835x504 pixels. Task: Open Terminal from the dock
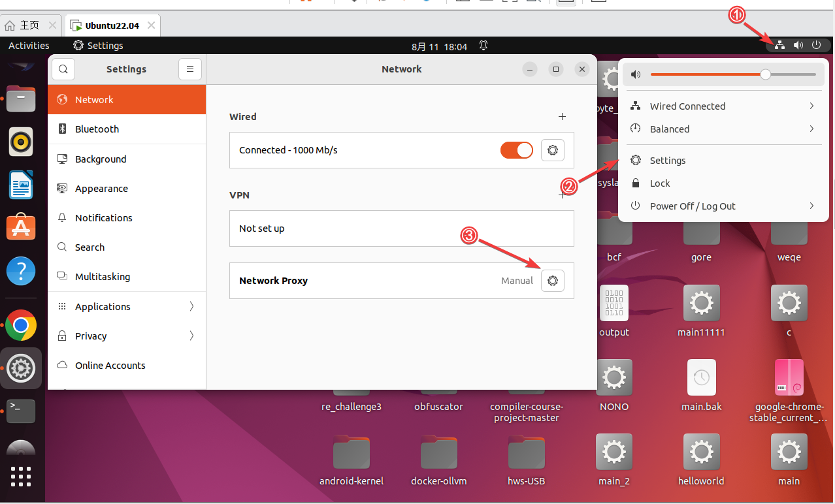click(x=21, y=411)
